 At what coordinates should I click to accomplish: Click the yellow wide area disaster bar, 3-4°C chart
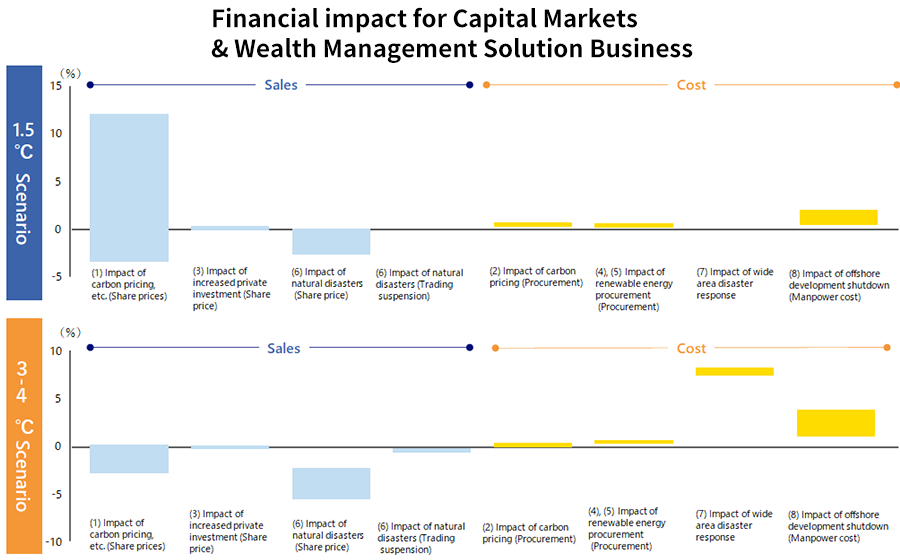coord(734,371)
